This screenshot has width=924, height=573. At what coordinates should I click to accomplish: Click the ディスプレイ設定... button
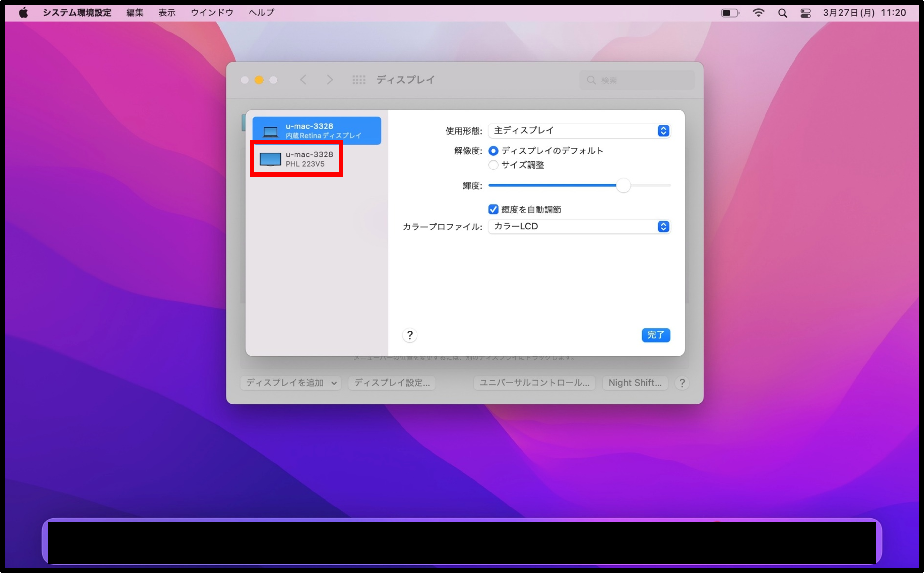point(392,383)
